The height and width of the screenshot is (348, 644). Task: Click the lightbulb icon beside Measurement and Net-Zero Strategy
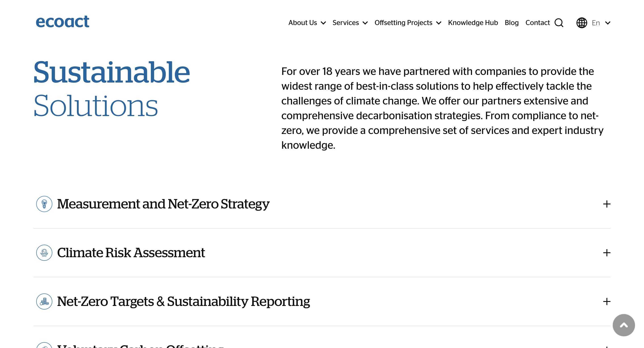coord(44,204)
